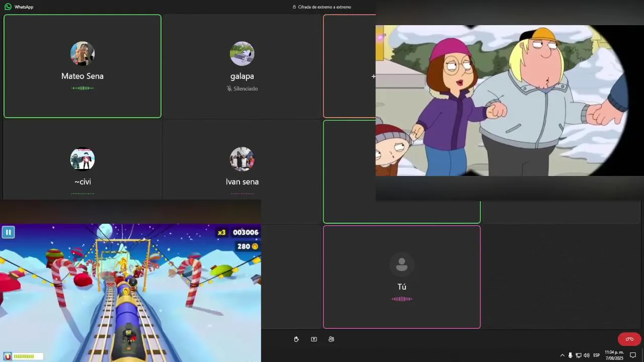
Task: Click the muted microphone icon under galapa
Action: coord(229,88)
